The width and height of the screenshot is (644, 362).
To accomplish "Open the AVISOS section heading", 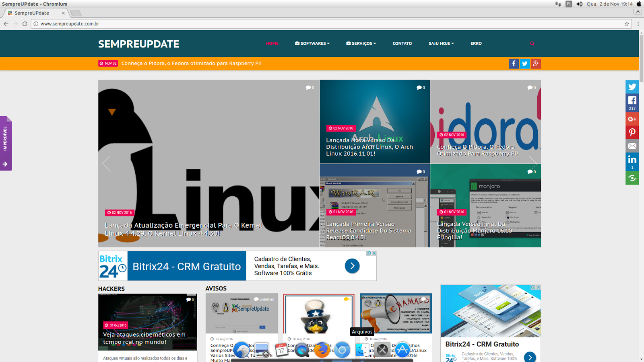I will [216, 288].
